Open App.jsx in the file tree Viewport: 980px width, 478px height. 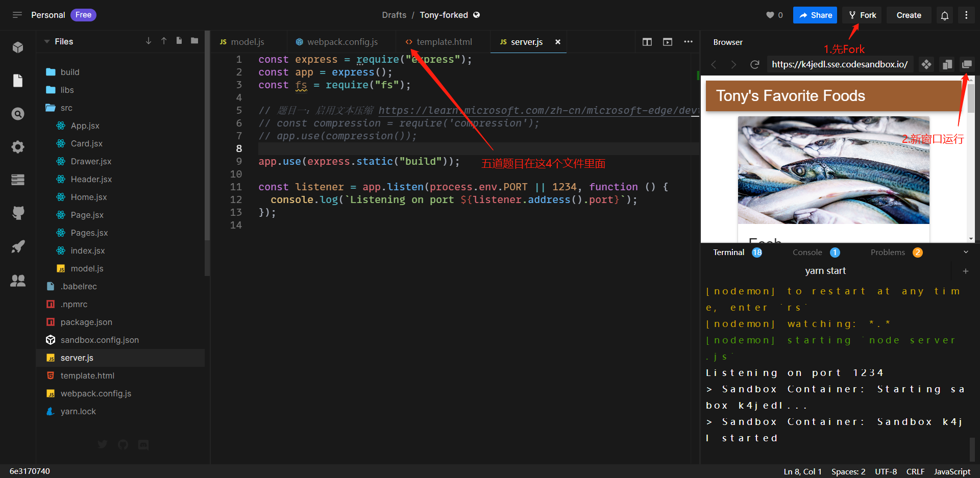click(x=85, y=125)
